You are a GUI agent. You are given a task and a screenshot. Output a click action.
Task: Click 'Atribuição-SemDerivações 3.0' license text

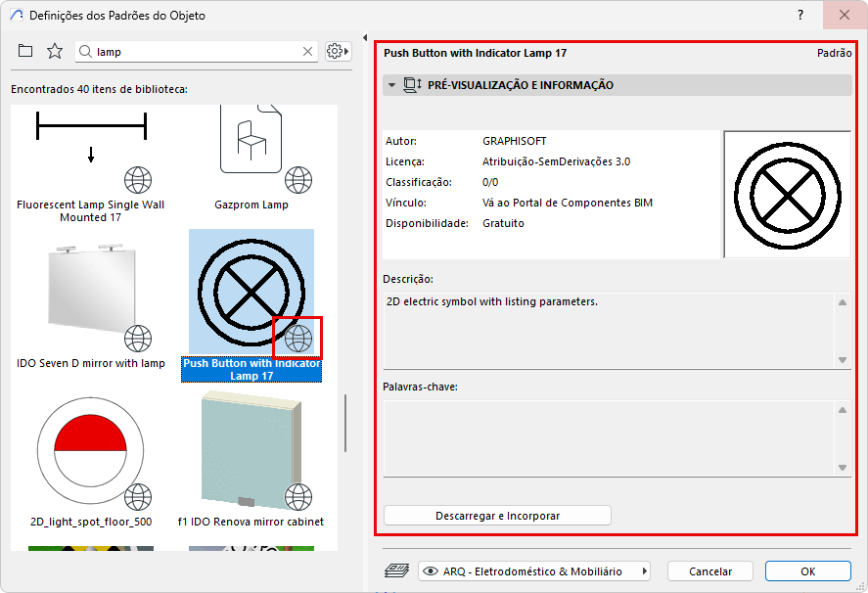tap(557, 161)
